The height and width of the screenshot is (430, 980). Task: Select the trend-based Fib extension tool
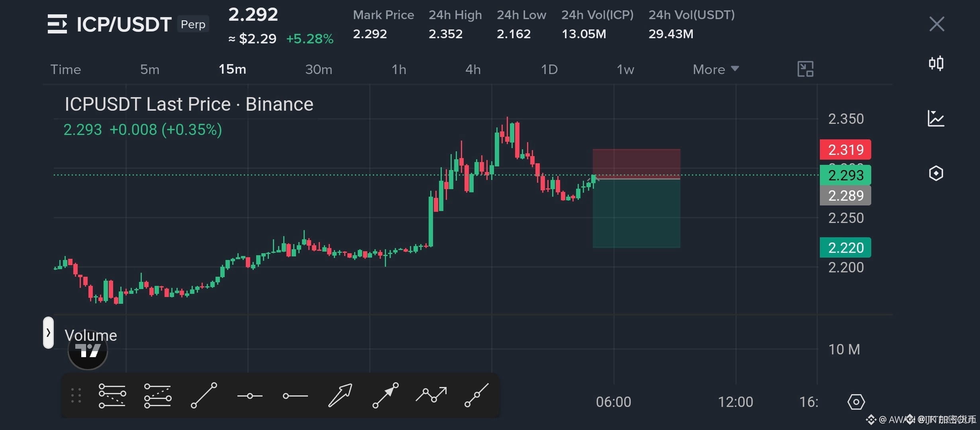tap(158, 396)
